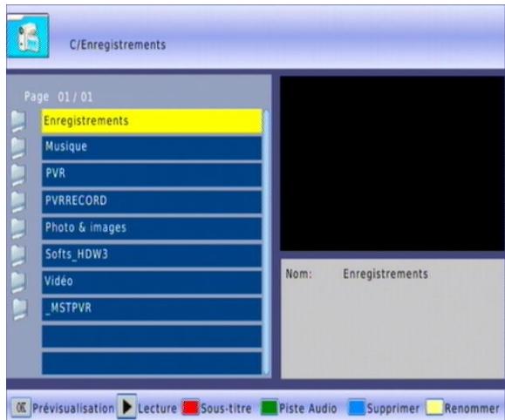Screen dimensions: 505x420
Task: Click the blue Supprimer color key
Action: pyautogui.click(x=357, y=408)
